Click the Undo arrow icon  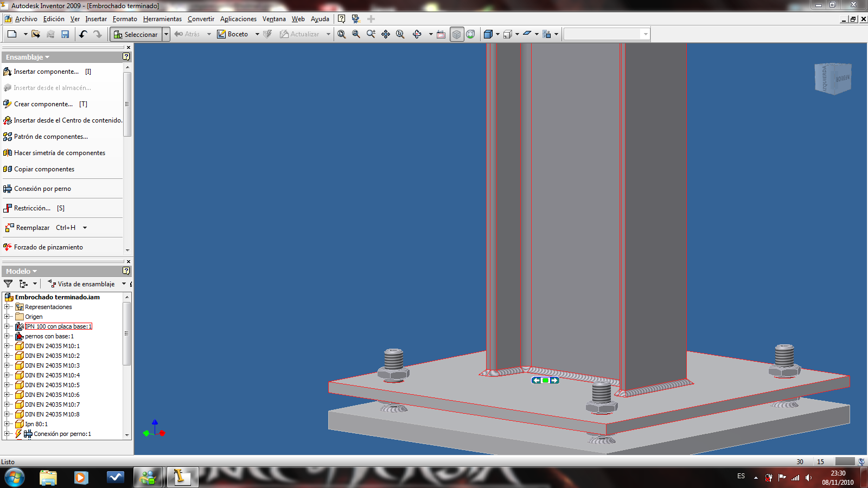pos(83,34)
